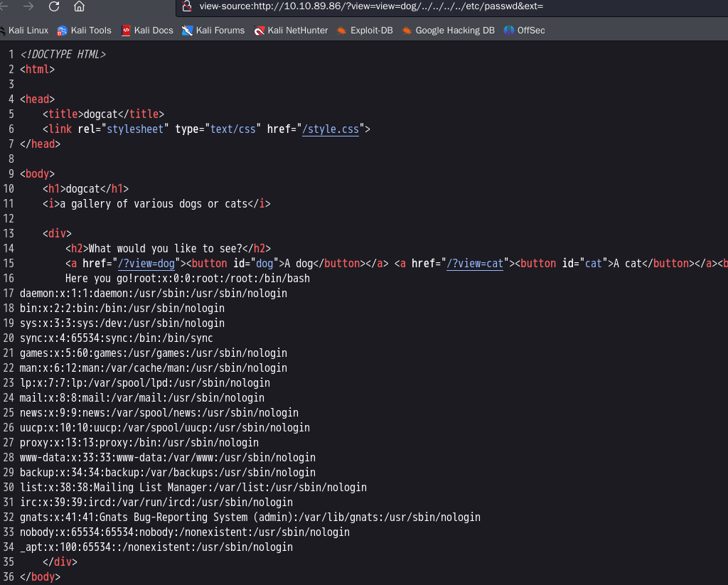
Task: Open the Kali Forums bookmark
Action: click(213, 30)
